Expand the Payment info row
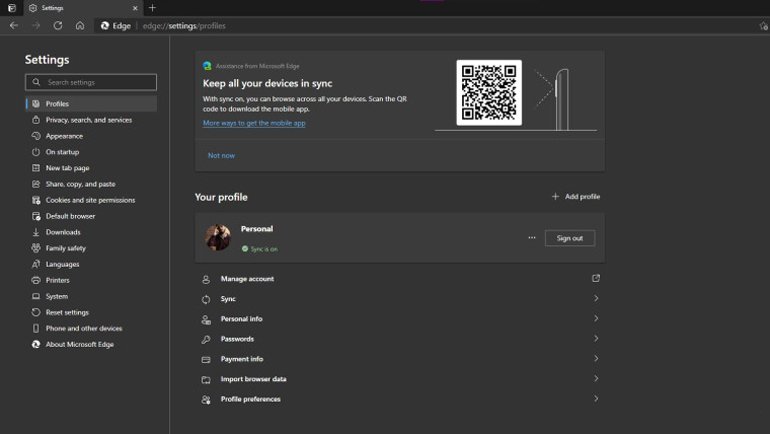Image resolution: width=770 pixels, height=434 pixels. (596, 359)
